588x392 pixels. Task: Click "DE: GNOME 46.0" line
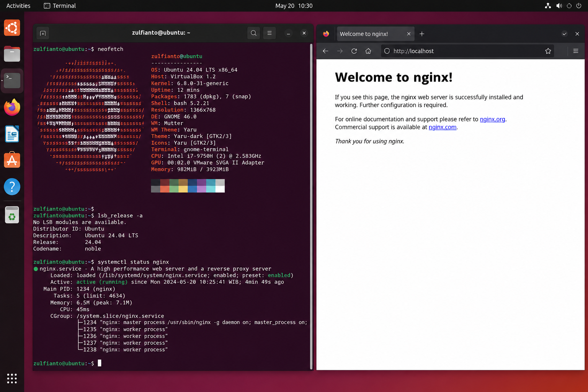(x=174, y=117)
